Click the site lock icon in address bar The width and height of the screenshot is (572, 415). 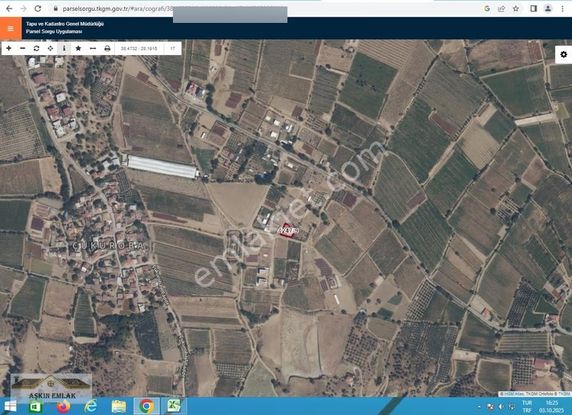click(x=55, y=8)
